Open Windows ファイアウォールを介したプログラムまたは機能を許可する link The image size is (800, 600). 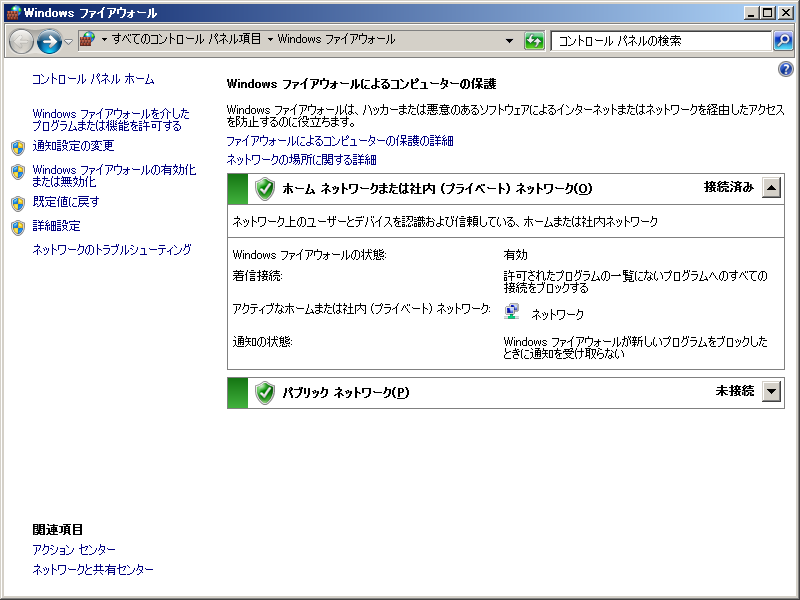tap(111, 119)
